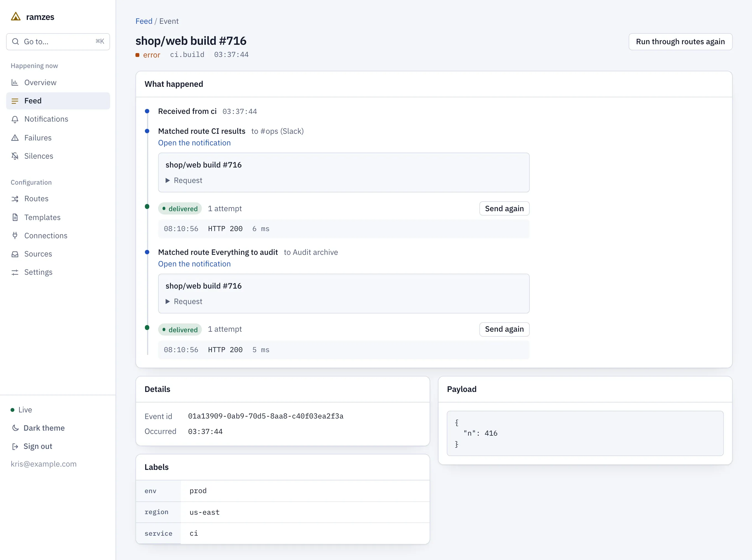Click the Live status indicator
The image size is (752, 560).
pos(21,410)
